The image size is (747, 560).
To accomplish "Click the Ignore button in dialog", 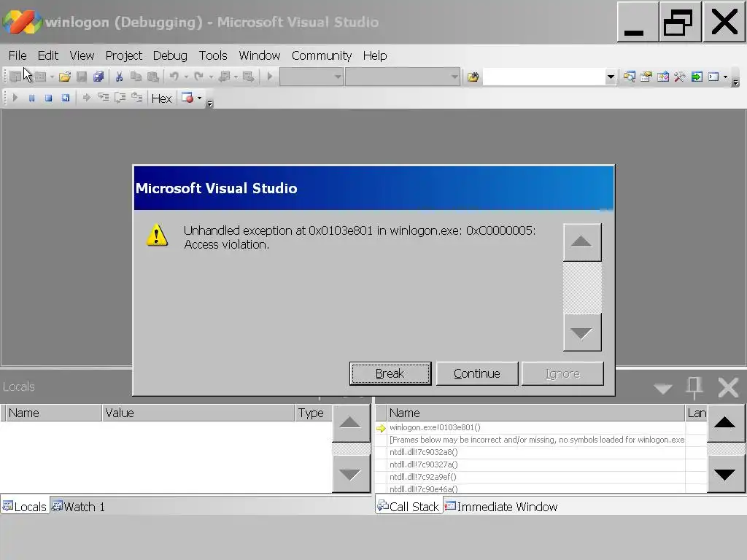I will (x=562, y=373).
